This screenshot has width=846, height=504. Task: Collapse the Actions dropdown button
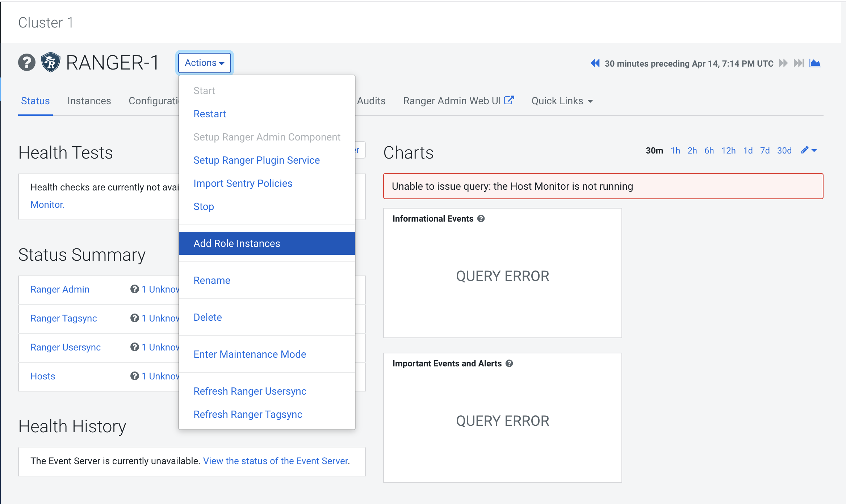tap(205, 63)
